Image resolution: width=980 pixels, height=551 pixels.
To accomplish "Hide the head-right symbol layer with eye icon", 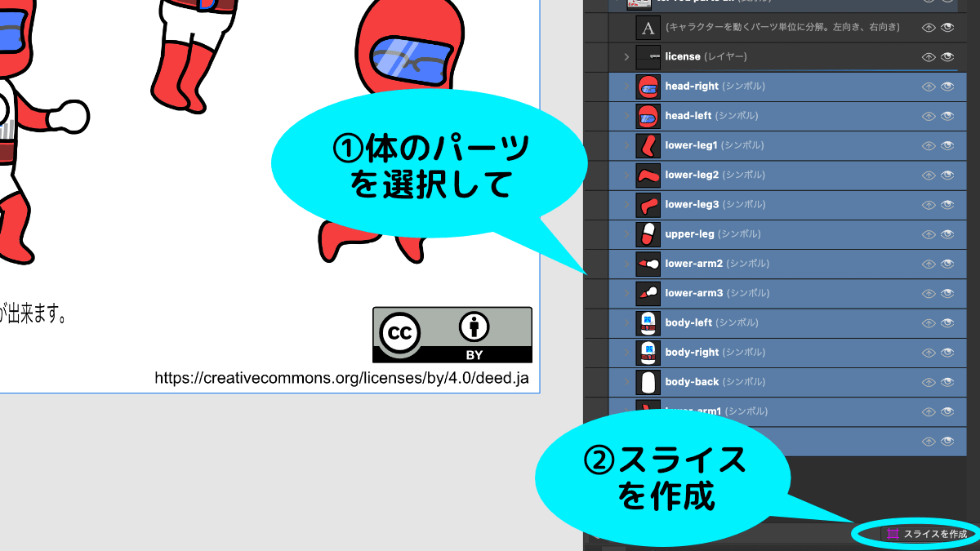I will pyautogui.click(x=947, y=87).
